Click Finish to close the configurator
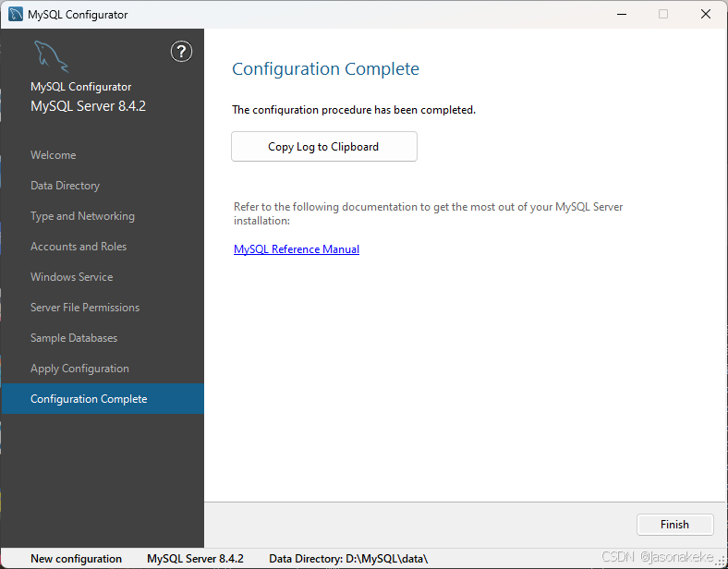The height and width of the screenshot is (569, 728). tap(674, 525)
